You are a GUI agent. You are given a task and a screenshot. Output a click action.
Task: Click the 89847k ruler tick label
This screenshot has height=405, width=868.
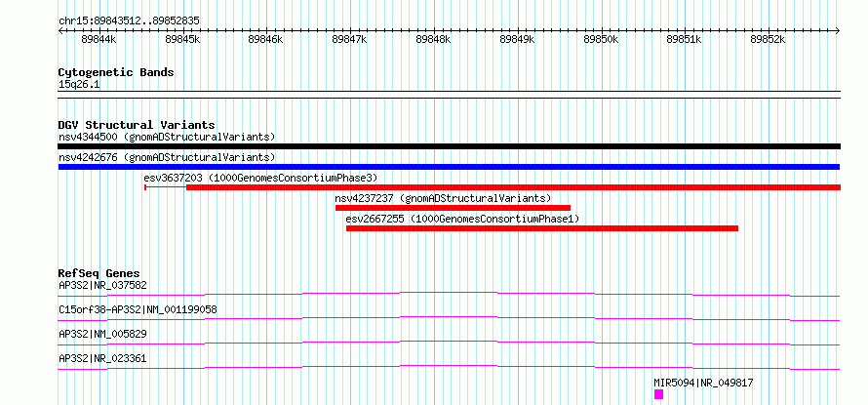350,40
